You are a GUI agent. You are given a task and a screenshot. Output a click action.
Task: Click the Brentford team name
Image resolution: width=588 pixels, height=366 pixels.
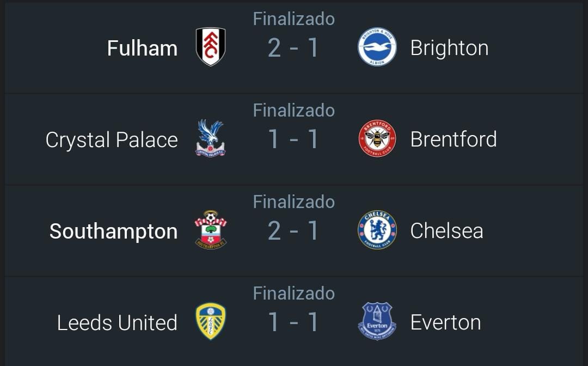tap(454, 139)
